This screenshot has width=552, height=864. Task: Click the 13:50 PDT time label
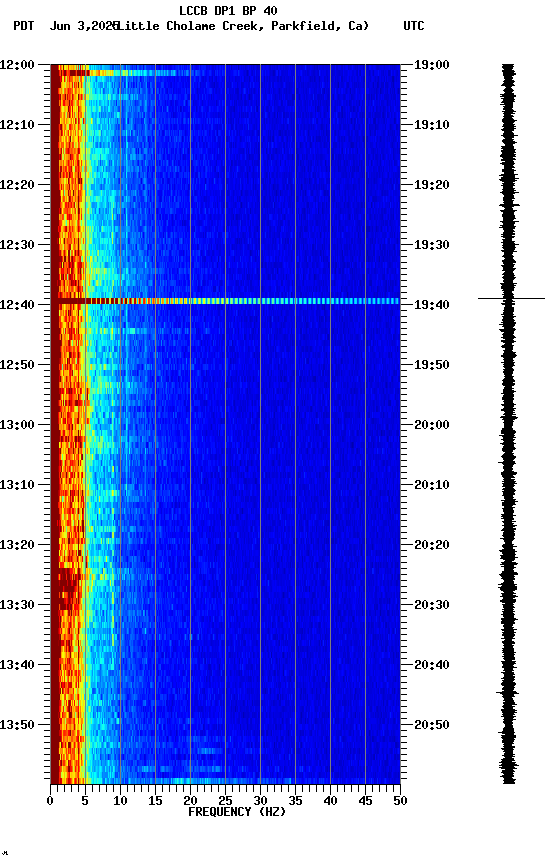(x=17, y=725)
